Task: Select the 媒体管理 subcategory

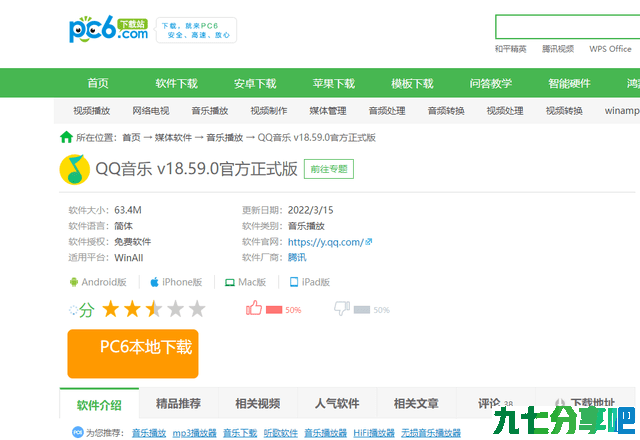Action: point(328,111)
